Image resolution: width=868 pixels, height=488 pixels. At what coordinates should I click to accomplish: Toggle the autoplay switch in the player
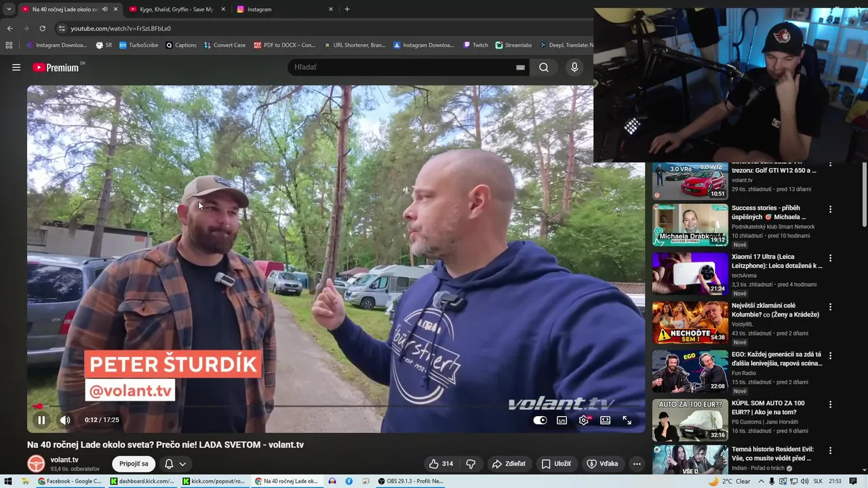tap(540, 420)
